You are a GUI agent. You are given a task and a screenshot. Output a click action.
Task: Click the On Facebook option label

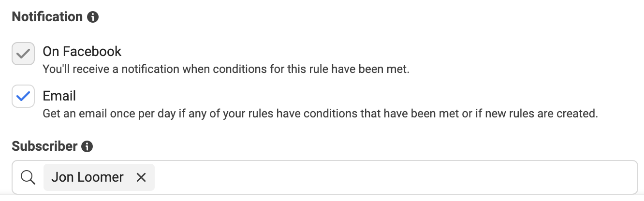(82, 51)
